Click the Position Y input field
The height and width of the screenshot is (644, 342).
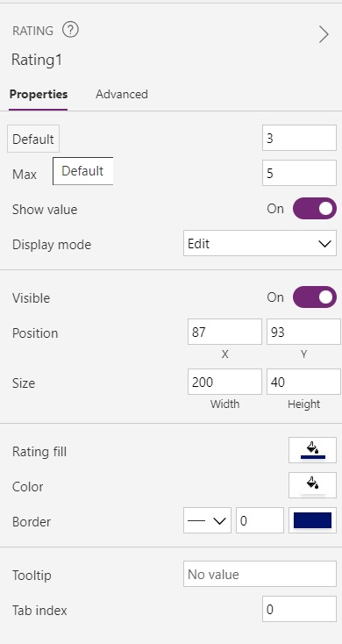303,332
